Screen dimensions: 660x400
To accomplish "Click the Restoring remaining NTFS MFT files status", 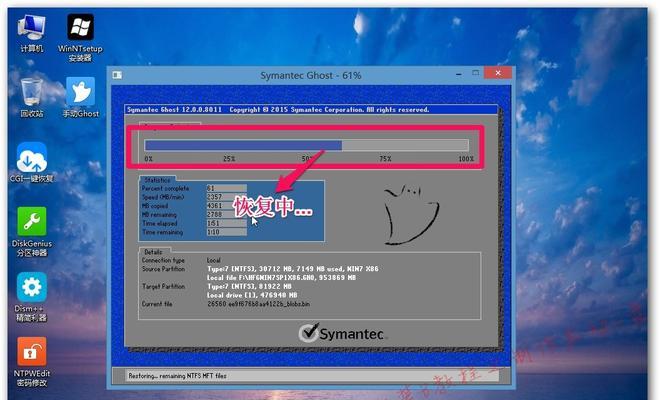I will 177,376.
